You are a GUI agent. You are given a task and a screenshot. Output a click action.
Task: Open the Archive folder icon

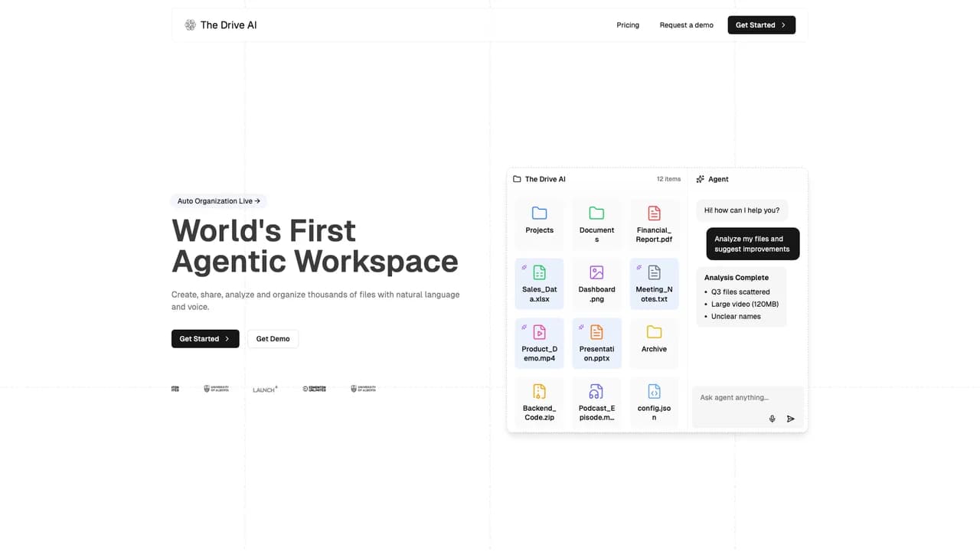(654, 332)
